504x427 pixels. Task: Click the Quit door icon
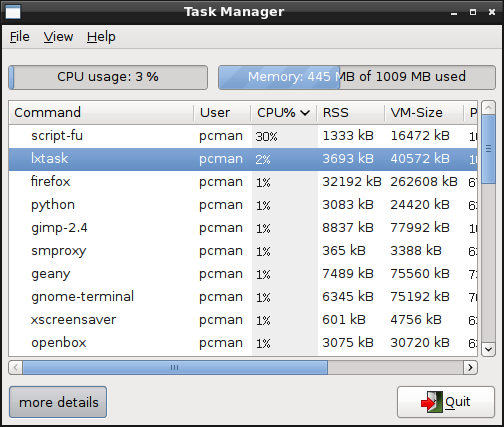tap(432, 402)
